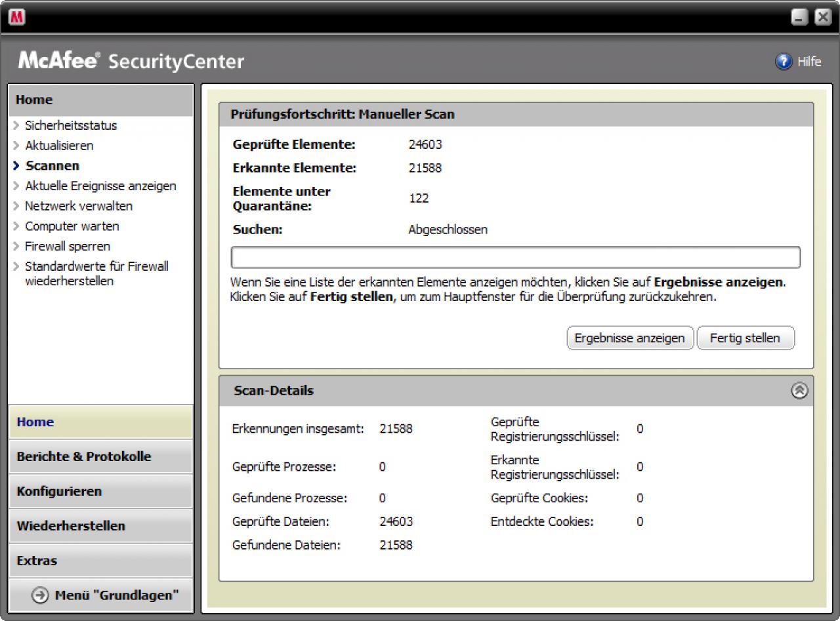Click the Gefundene Dateien label
The height and width of the screenshot is (621, 840).
[x=287, y=545]
